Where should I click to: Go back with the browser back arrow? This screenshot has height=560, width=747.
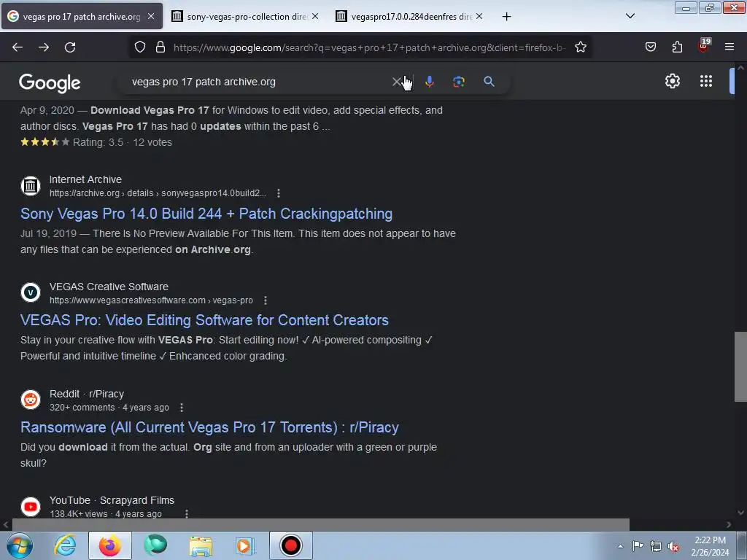[x=18, y=47]
